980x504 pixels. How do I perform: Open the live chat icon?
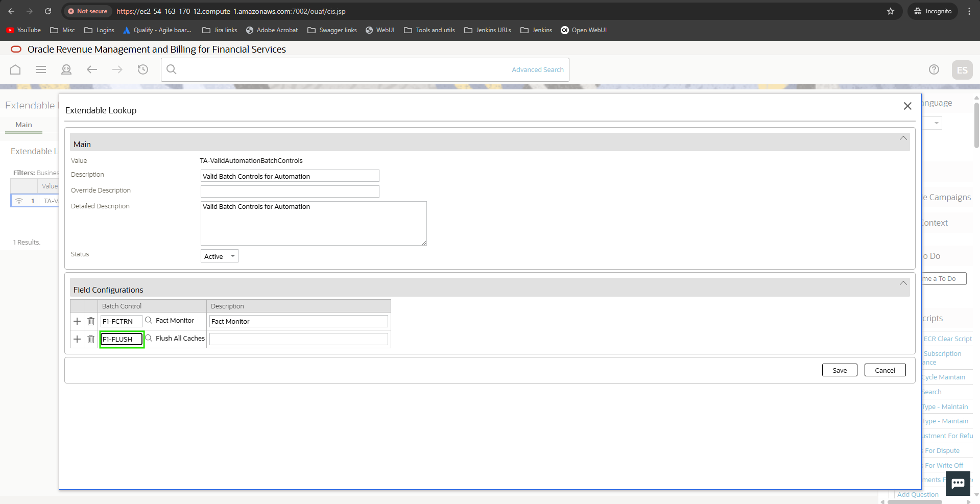(958, 483)
